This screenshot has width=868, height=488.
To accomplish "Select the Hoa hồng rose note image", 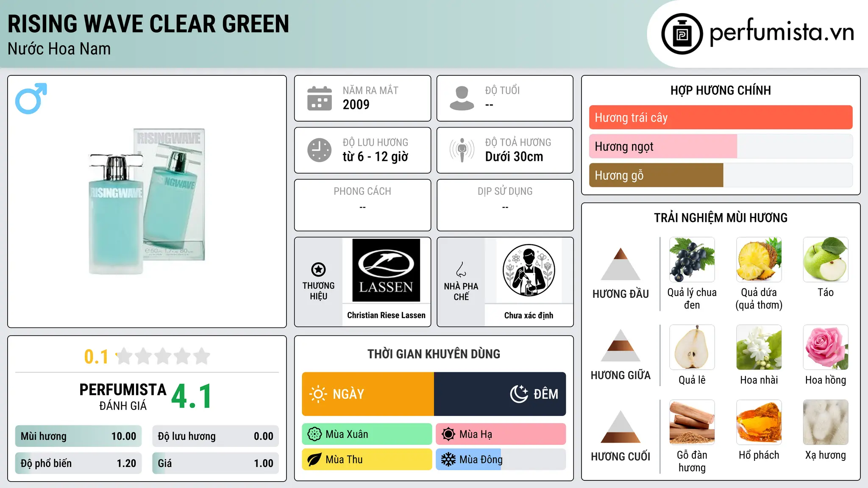I will click(x=826, y=347).
